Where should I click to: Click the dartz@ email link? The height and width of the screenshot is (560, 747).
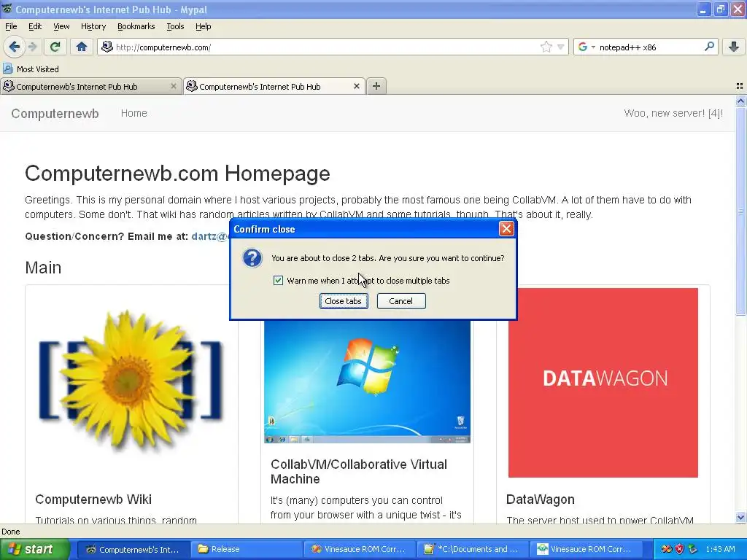point(209,236)
